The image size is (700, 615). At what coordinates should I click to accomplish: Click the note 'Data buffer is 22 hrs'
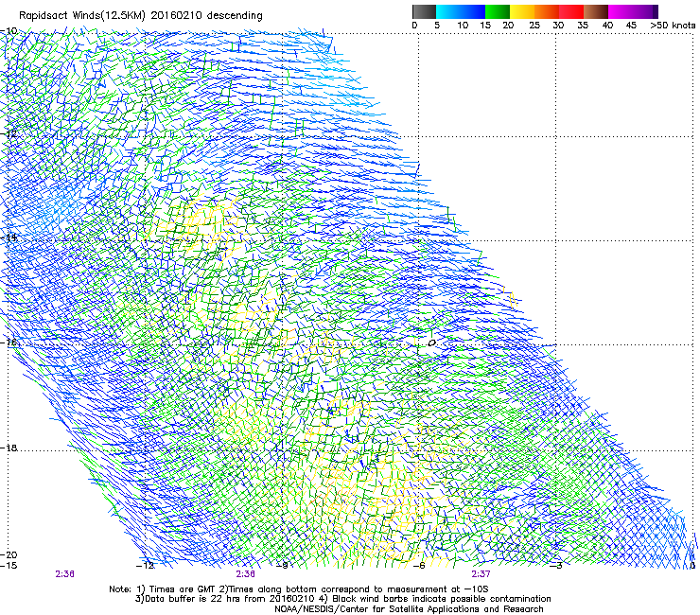click(193, 599)
